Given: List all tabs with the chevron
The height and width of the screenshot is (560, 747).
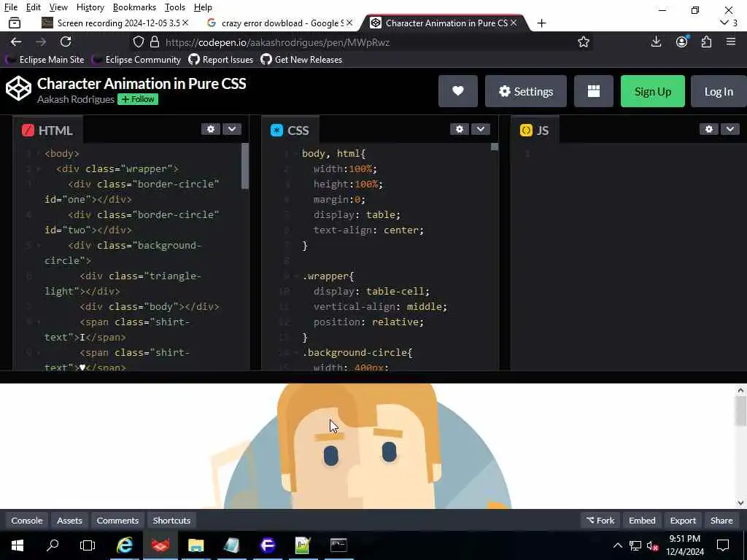Looking at the screenshot, I should (724, 23).
